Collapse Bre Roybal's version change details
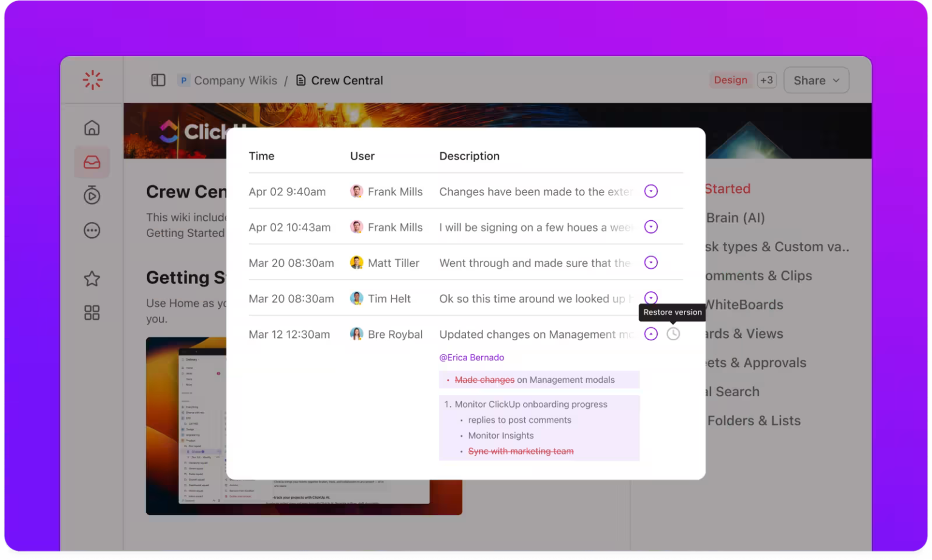932x560 pixels. (650, 333)
